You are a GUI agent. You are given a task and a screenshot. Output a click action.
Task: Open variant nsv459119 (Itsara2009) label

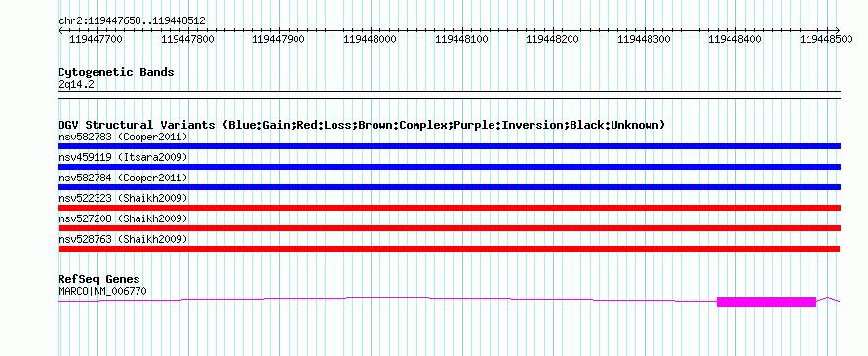123,157
